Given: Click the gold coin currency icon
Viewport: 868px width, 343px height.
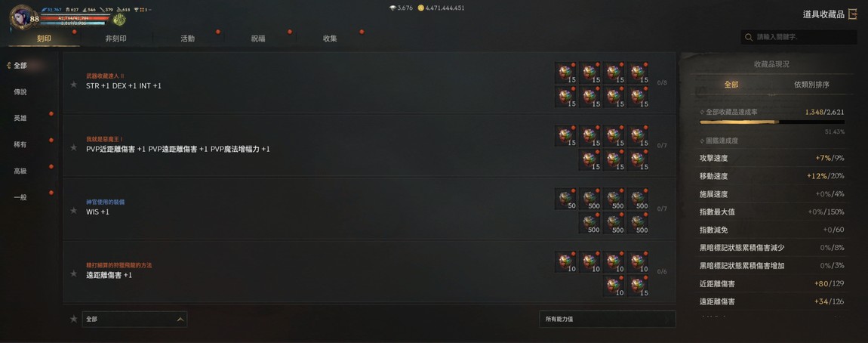Looking at the screenshot, I should [x=420, y=8].
